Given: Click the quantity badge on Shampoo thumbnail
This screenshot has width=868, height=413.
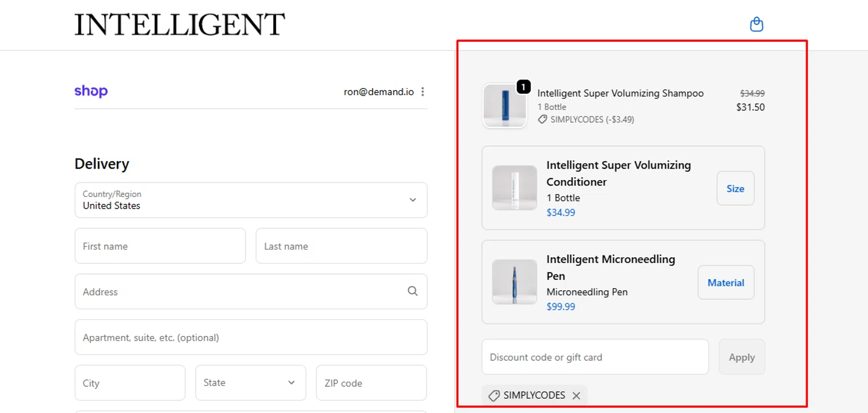Looking at the screenshot, I should tap(523, 87).
